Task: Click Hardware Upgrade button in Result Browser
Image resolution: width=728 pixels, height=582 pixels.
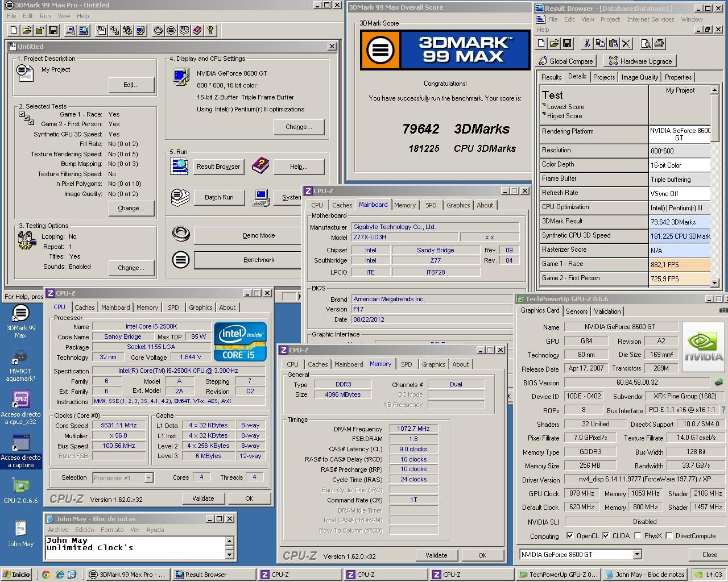Action: coord(640,61)
